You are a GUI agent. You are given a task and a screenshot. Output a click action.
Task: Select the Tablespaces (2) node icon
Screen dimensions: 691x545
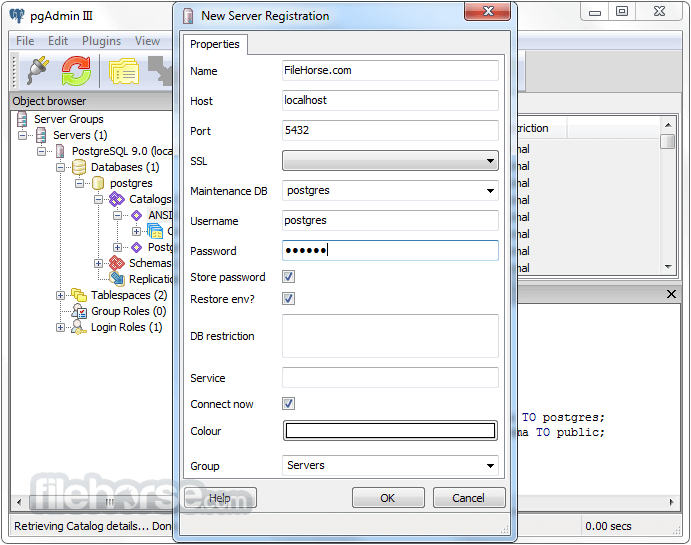pyautogui.click(x=79, y=295)
